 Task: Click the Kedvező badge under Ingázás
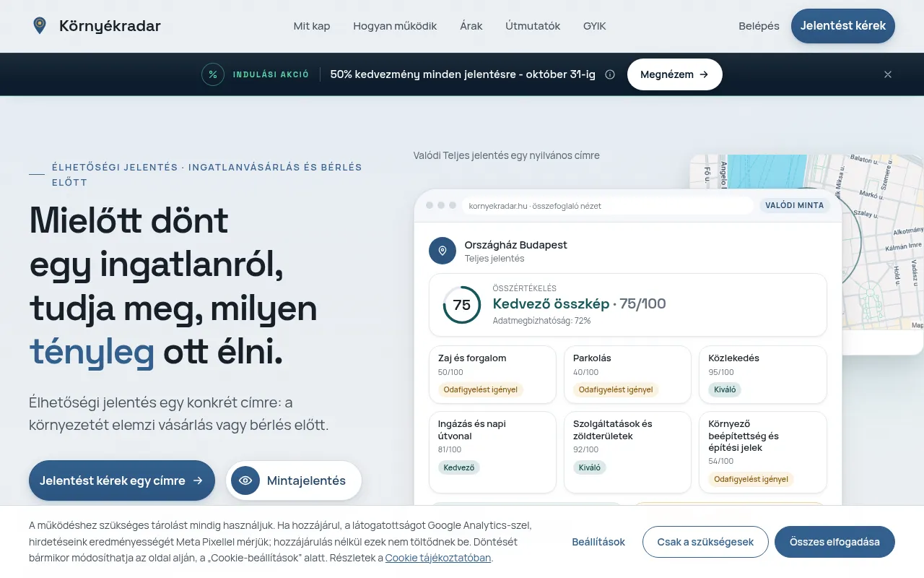coord(459,467)
